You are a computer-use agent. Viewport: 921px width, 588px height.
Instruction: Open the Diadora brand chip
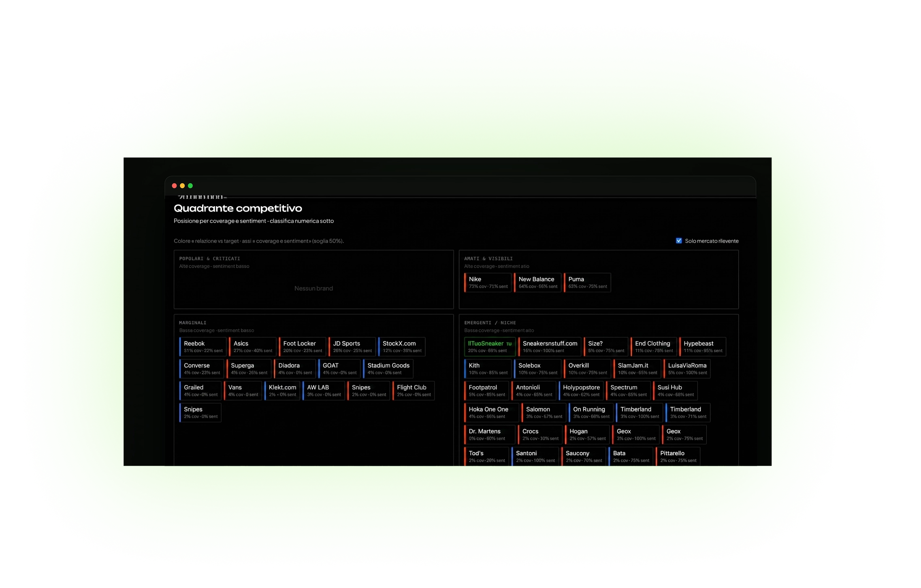tap(295, 369)
